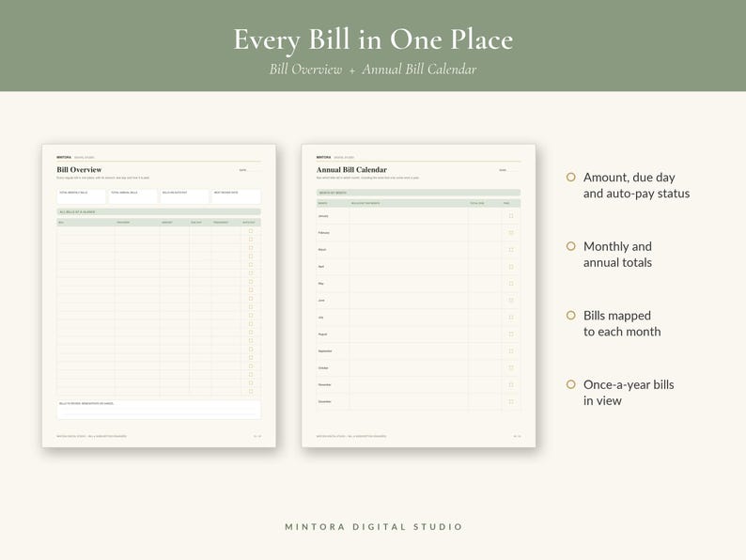Click the May row label

[320, 284]
